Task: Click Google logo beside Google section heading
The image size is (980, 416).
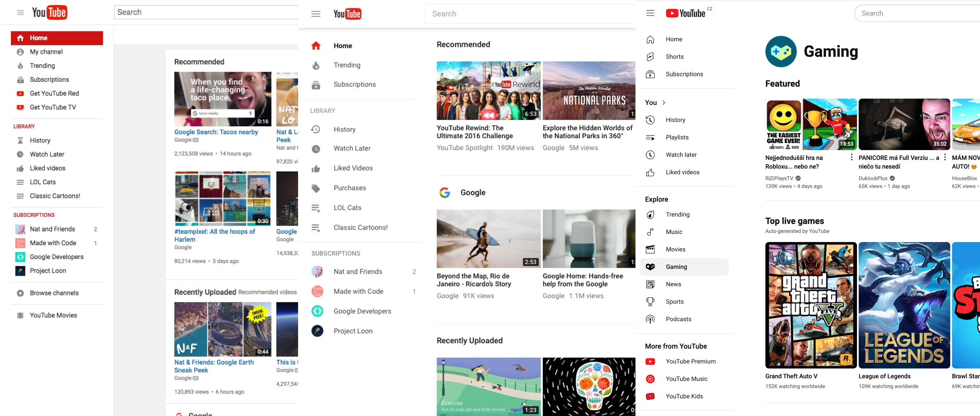Action: pos(444,193)
